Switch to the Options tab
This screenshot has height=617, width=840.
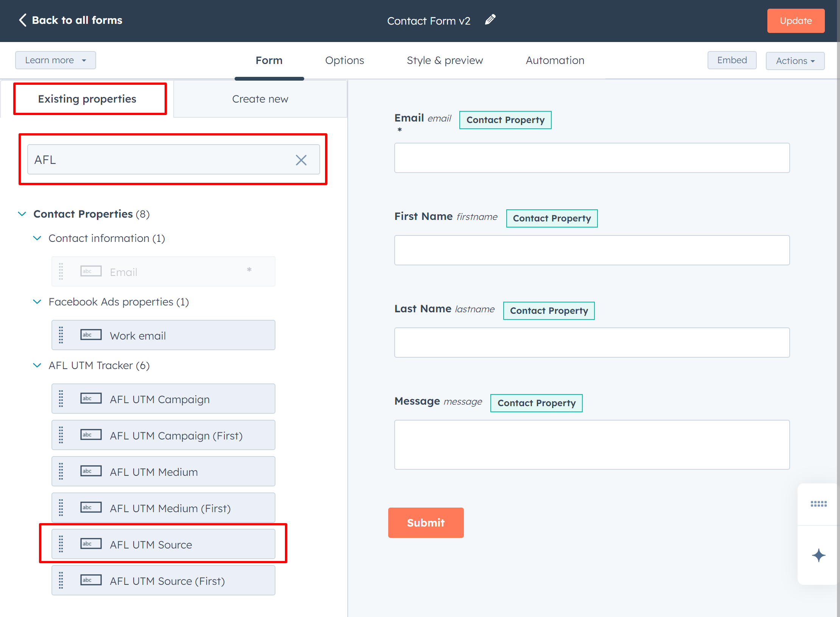pos(345,61)
